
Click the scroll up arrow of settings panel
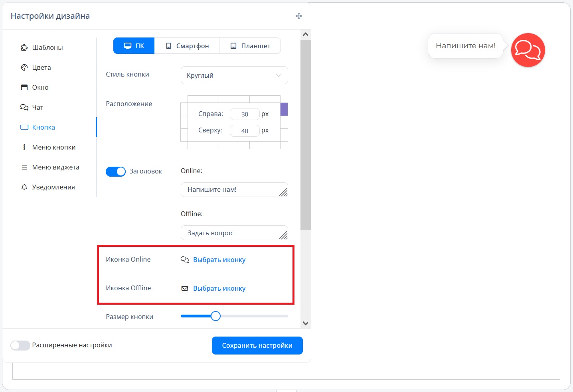[x=306, y=34]
